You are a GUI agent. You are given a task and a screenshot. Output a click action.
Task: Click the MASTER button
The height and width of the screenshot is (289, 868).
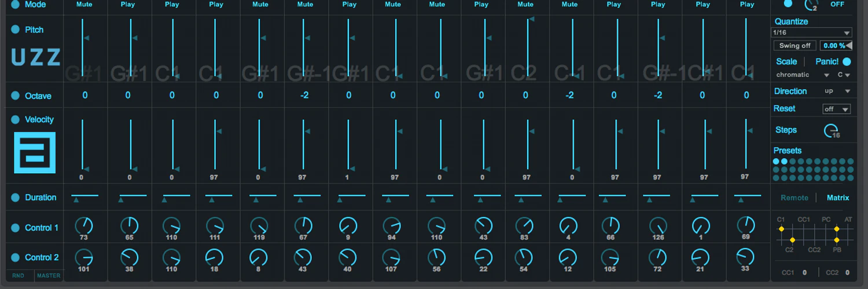[x=49, y=276]
